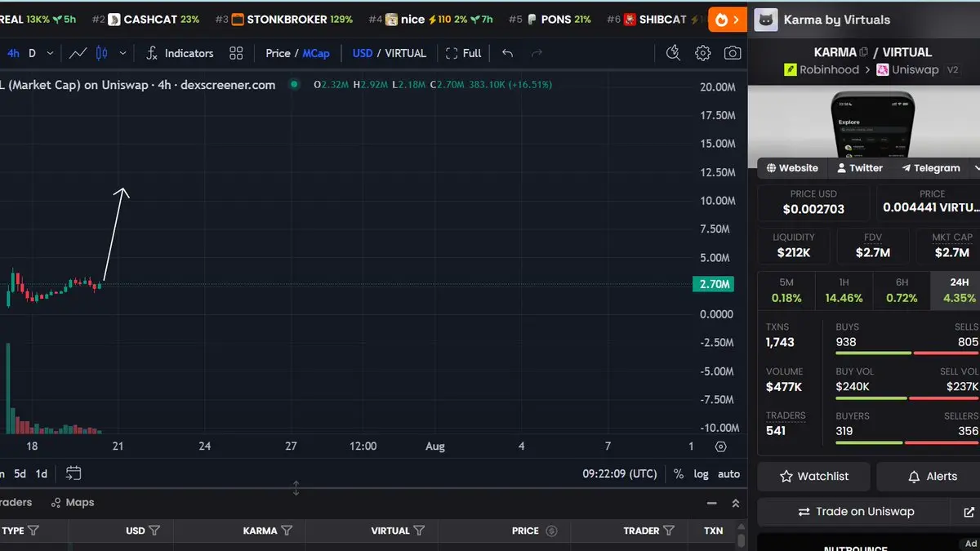The height and width of the screenshot is (551, 980).
Task: Open the token Telegram link
Action: pos(931,168)
